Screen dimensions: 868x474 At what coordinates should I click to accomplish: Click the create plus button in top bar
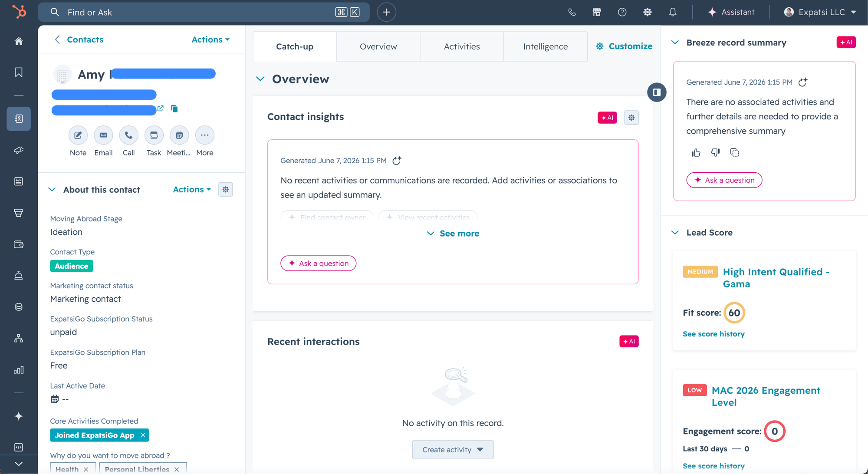tap(386, 12)
